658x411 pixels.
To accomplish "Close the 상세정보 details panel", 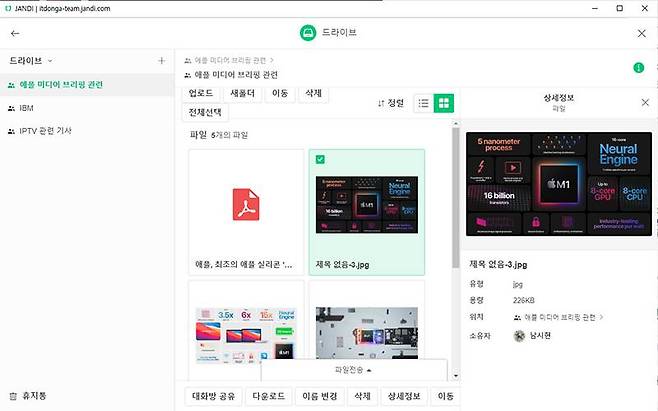I will coord(642,102).
